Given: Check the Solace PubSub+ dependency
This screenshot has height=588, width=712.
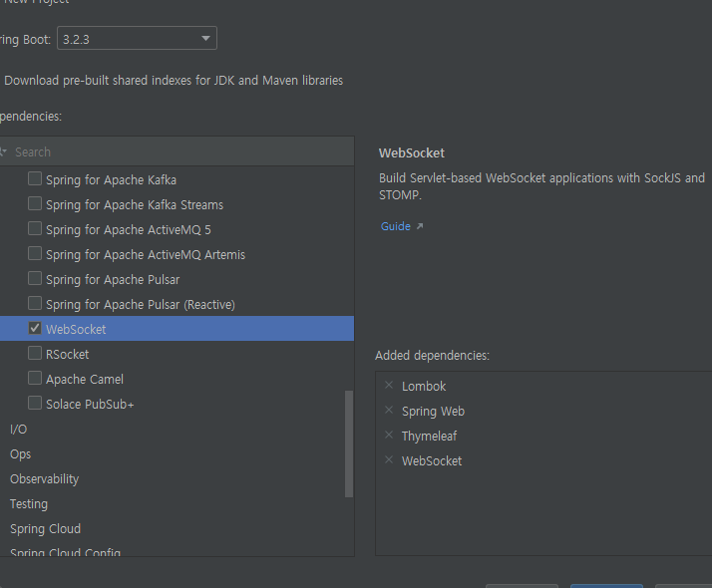Looking at the screenshot, I should [x=35, y=404].
